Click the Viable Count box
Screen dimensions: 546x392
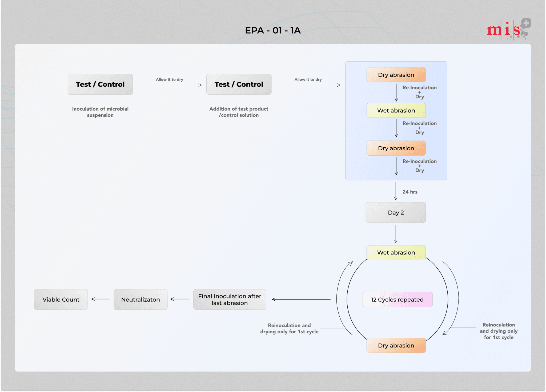tap(61, 300)
